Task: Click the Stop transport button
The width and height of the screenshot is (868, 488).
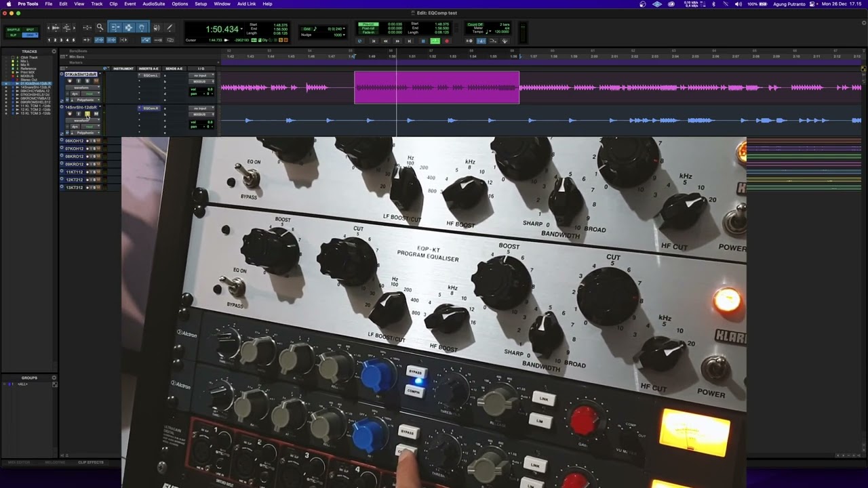Action: 423,41
